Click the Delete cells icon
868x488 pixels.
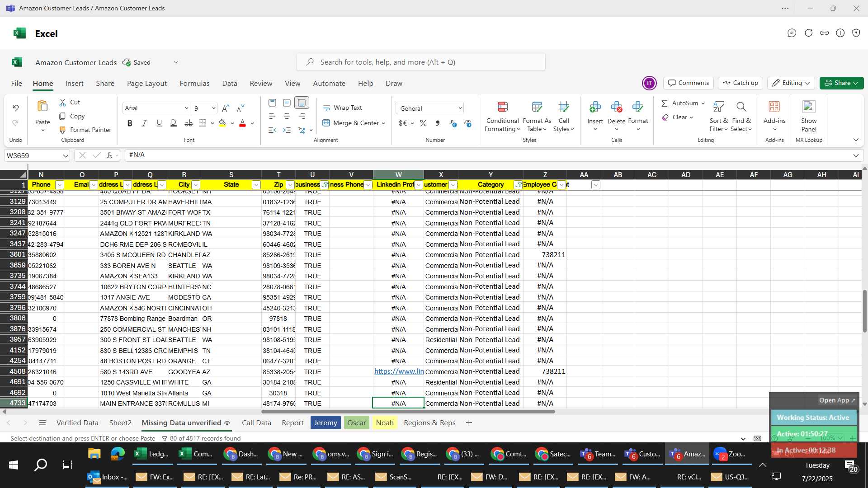pyautogui.click(x=616, y=107)
